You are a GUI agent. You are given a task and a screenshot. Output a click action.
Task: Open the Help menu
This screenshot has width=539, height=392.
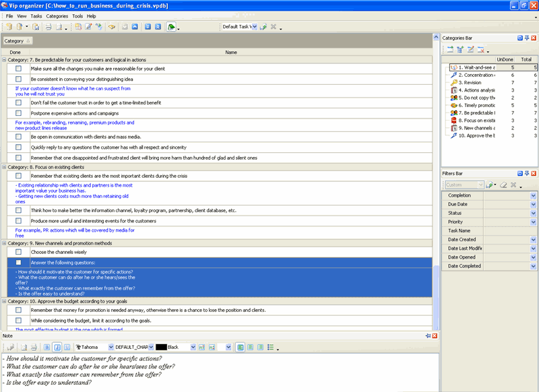click(x=91, y=16)
